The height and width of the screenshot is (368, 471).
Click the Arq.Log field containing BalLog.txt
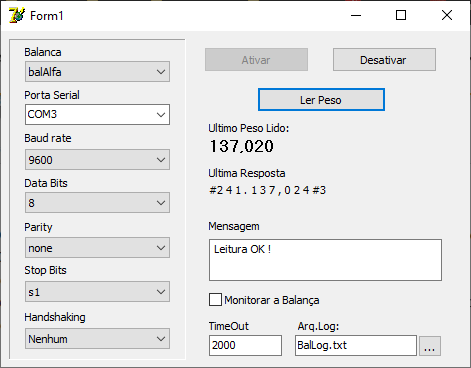point(356,345)
